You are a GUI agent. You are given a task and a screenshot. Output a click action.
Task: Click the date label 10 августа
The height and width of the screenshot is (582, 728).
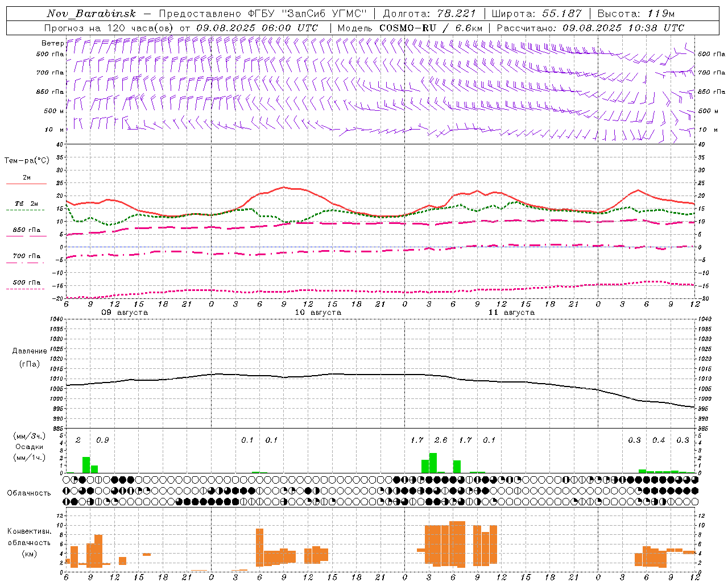pos(318,313)
